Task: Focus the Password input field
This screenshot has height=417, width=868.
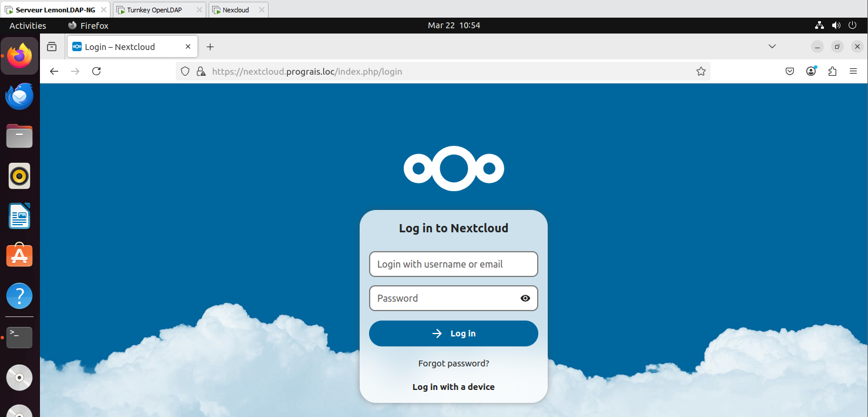Action: point(454,298)
